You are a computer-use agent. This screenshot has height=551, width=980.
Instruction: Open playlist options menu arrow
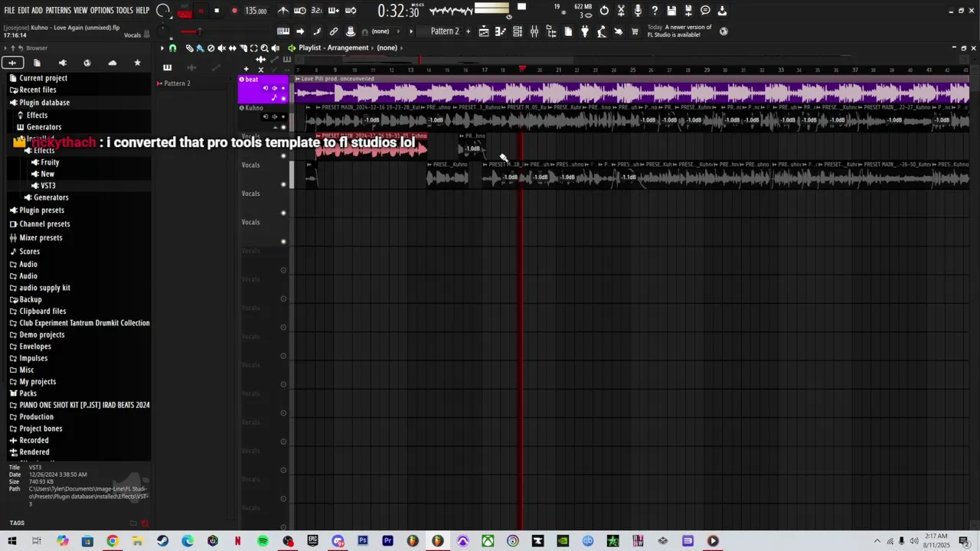162,47
